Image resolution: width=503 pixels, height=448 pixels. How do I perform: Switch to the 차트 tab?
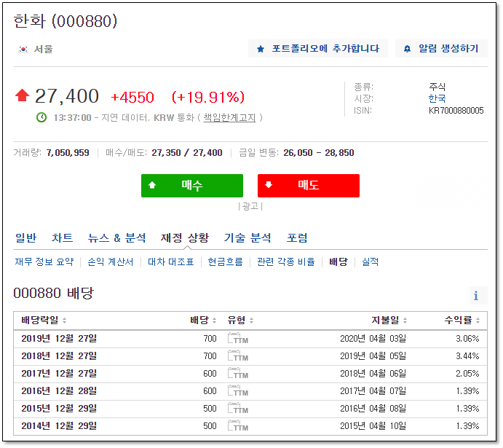[62, 237]
